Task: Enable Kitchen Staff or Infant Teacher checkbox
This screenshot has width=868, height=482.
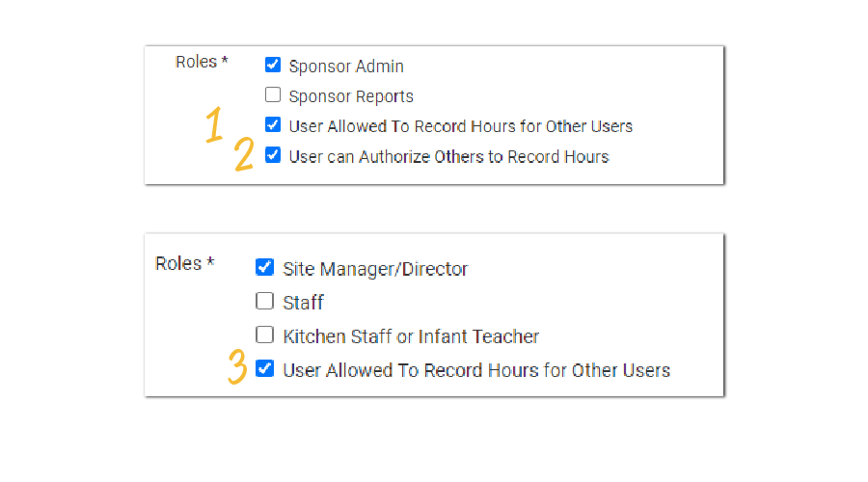Action: 265,335
